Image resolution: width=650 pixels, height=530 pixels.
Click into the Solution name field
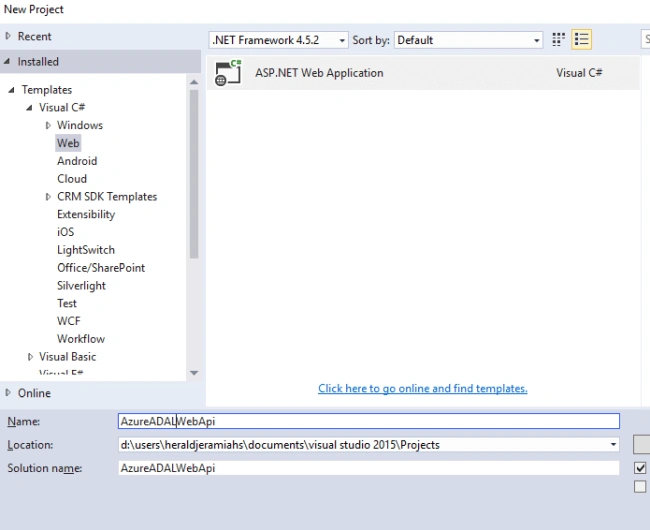[369, 468]
